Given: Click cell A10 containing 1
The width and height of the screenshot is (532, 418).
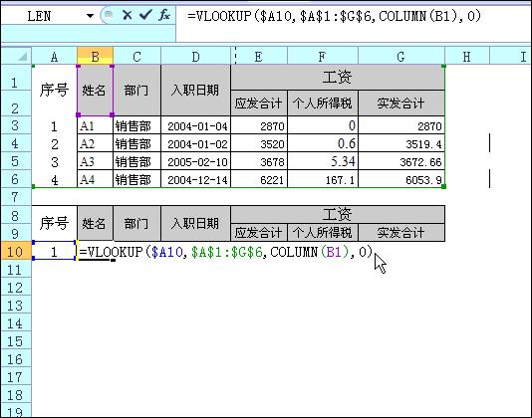Looking at the screenshot, I should pos(54,251).
